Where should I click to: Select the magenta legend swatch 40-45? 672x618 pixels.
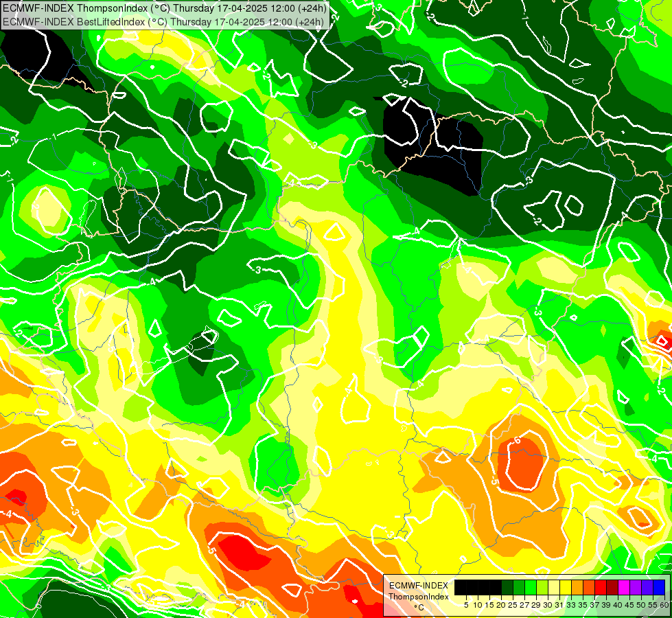pos(624,587)
